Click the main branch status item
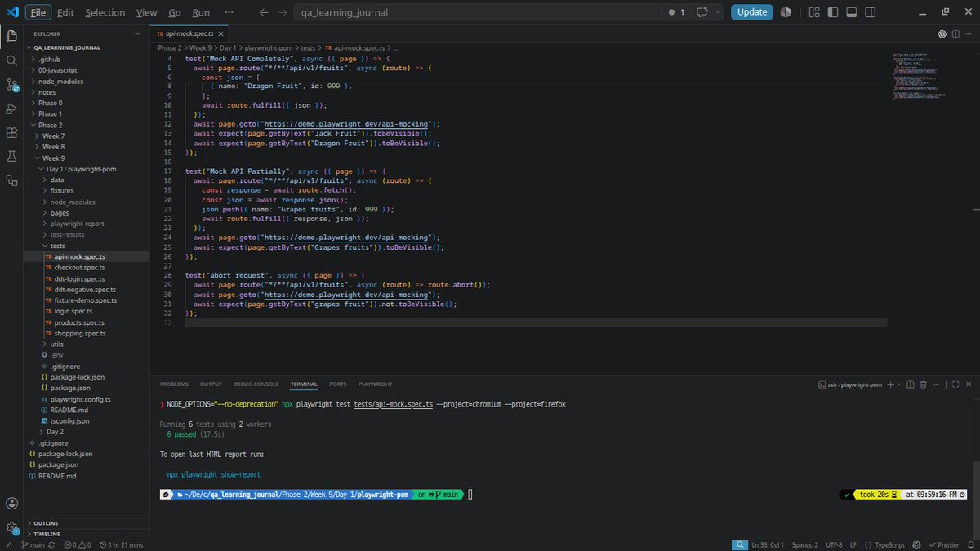 pyautogui.click(x=33, y=544)
